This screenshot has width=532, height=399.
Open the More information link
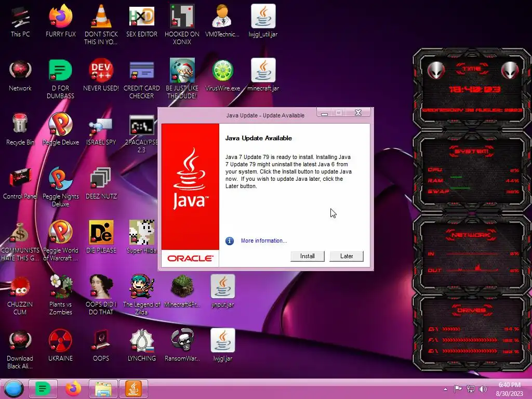pos(264,241)
